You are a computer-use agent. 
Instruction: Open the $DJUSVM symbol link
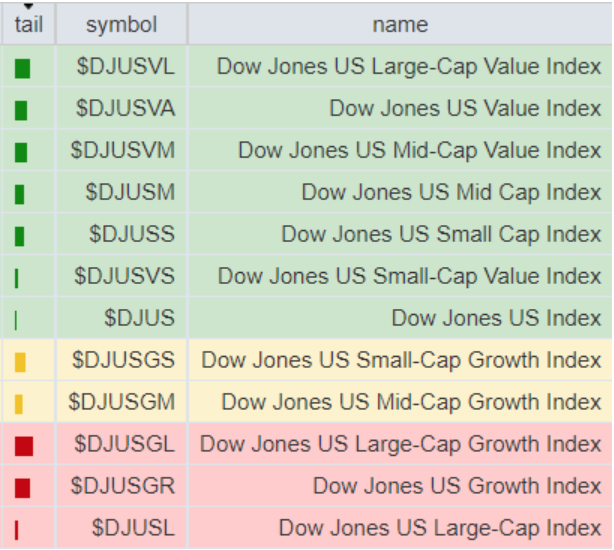[123, 151]
